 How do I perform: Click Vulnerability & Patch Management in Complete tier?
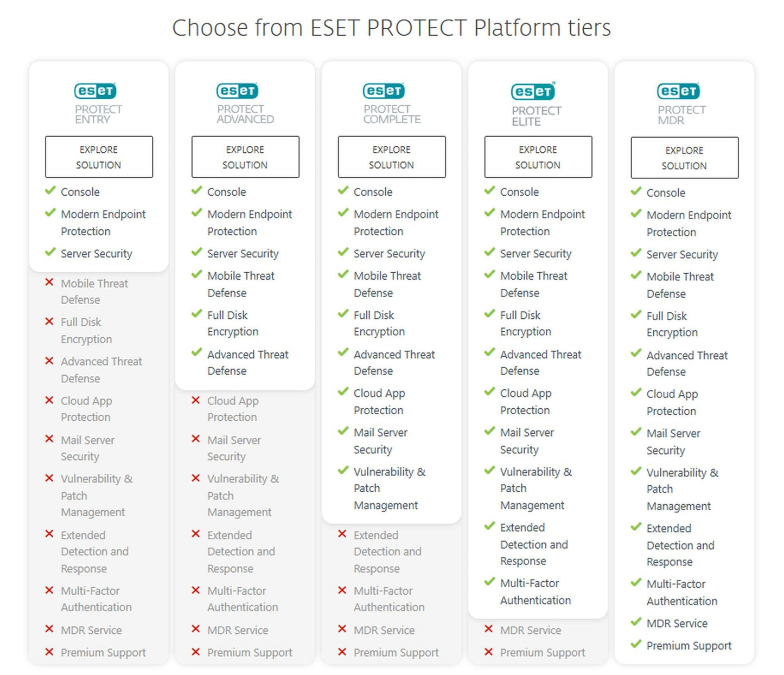point(388,488)
